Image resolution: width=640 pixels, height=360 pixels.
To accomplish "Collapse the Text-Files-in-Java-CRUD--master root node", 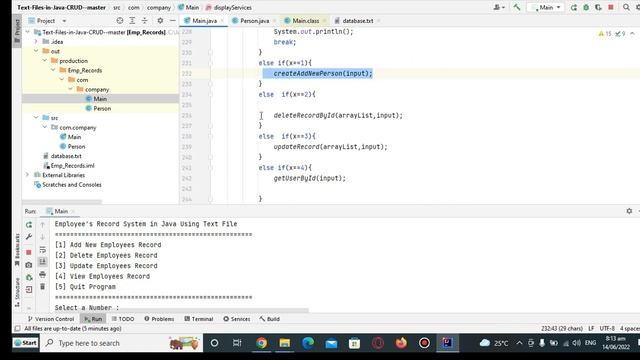I will 28,32.
